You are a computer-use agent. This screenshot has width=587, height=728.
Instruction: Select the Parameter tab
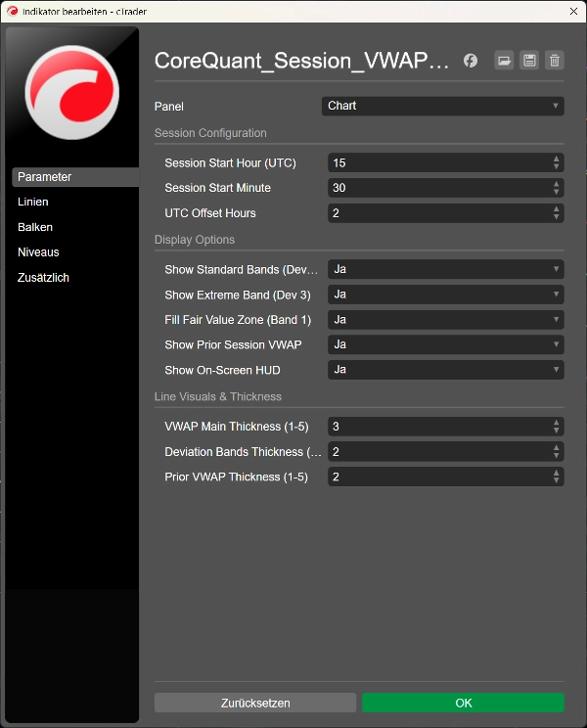[75, 177]
